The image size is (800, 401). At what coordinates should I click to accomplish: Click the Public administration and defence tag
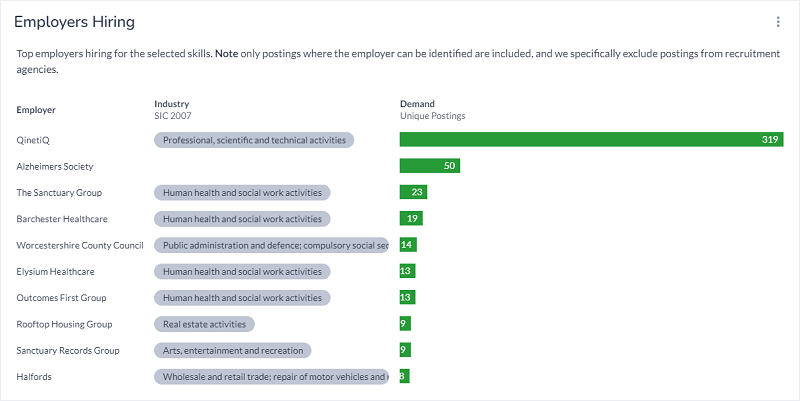click(x=271, y=245)
